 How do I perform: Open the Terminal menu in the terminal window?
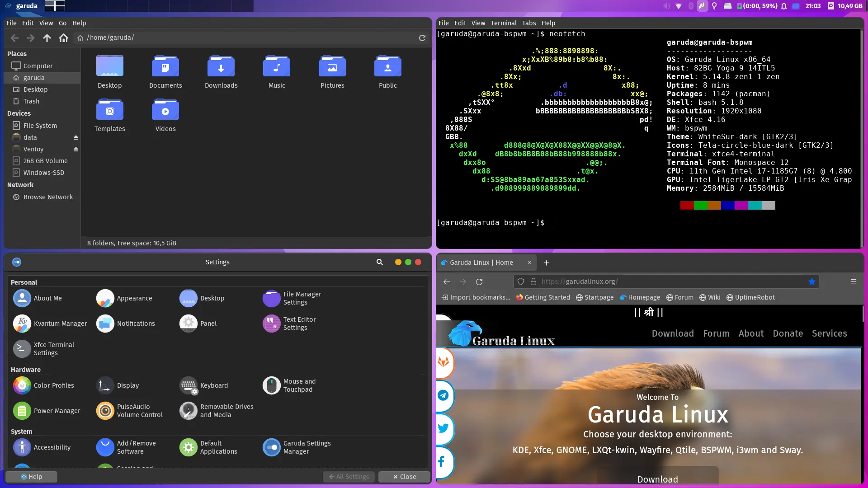click(504, 23)
